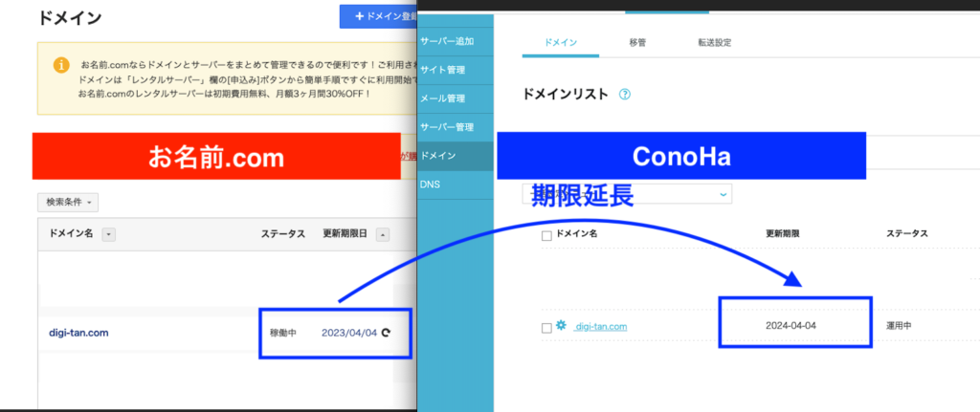This screenshot has height=412, width=980.
Task: Tick the digi-tan.com checkbox in ConoHa list
Action: pos(546,328)
